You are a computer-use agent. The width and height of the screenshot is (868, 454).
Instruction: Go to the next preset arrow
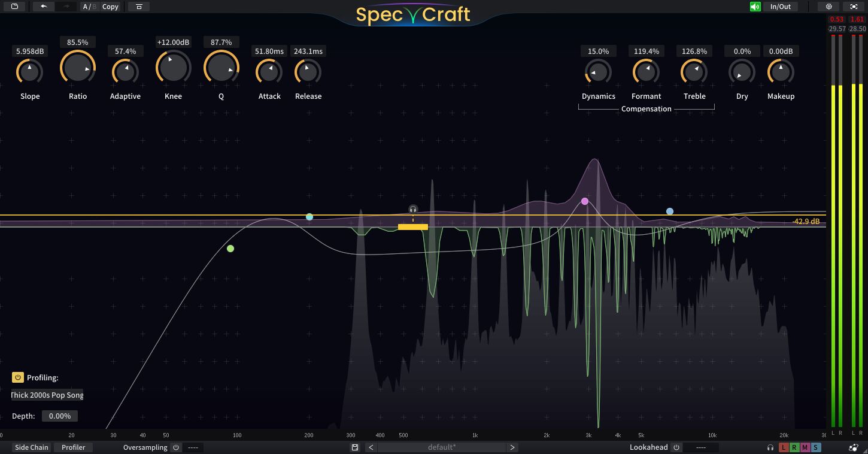(512, 447)
